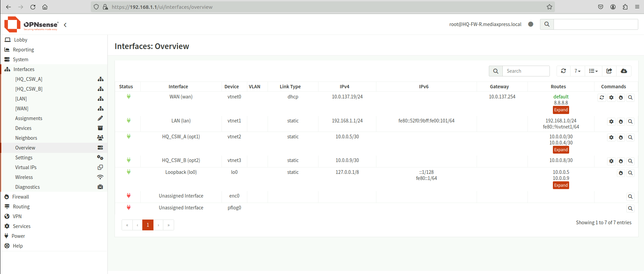Viewport: 644px width, 274px height.
Task: Open firewall rules for WAN row
Action: pos(621,97)
